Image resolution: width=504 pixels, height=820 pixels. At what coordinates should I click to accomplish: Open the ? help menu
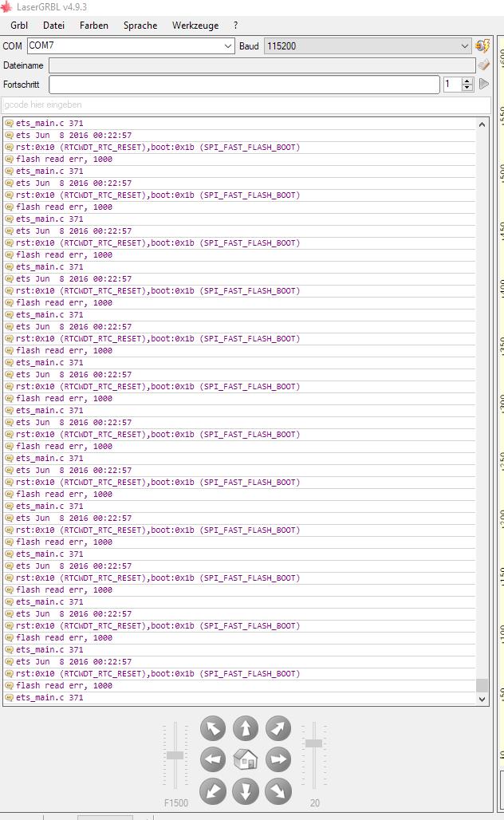tap(236, 25)
